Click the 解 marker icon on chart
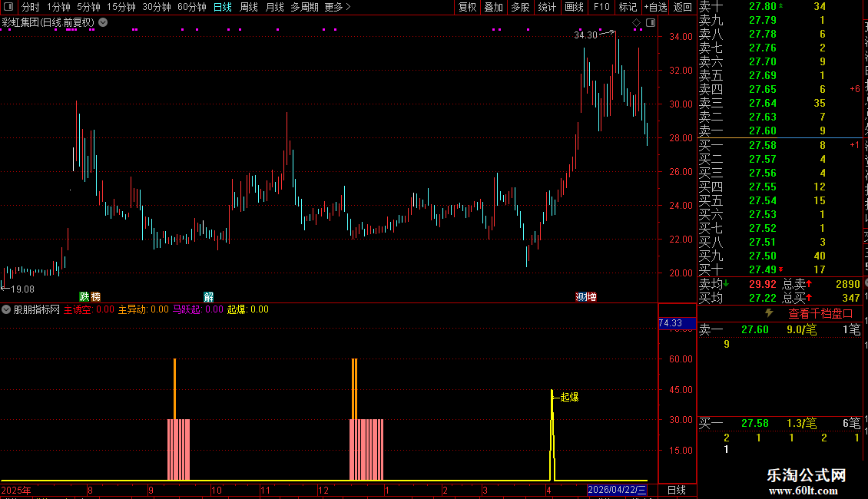 (209, 297)
